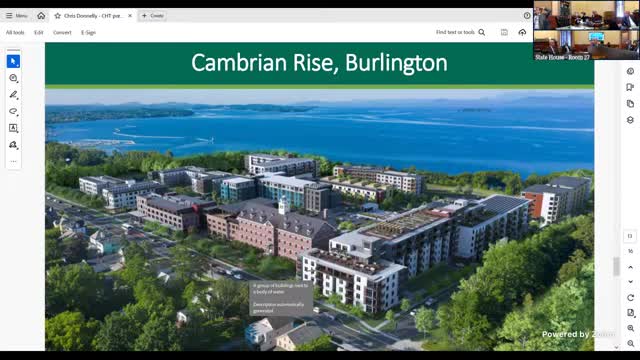The height and width of the screenshot is (360, 640).
Task: Expand more quick tools ellipsis
Action: tap(13, 161)
